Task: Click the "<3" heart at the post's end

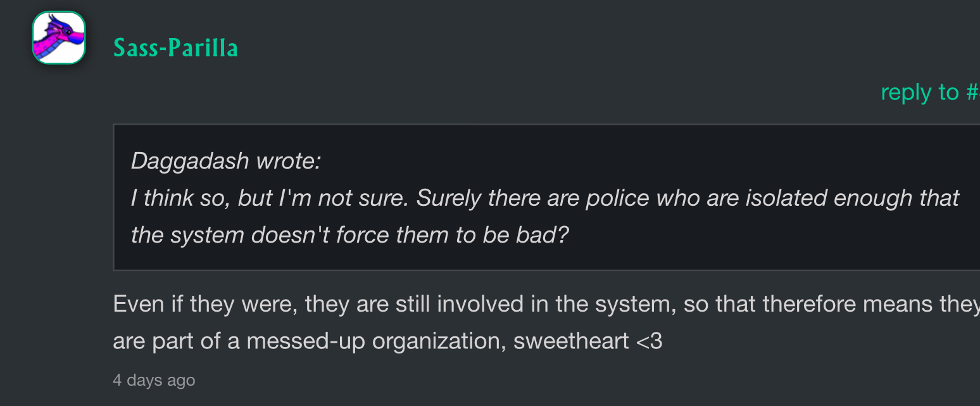Action: [x=648, y=341]
